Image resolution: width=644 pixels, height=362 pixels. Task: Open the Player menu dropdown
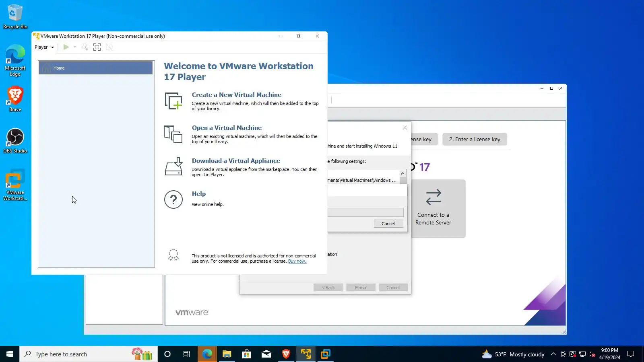44,47
